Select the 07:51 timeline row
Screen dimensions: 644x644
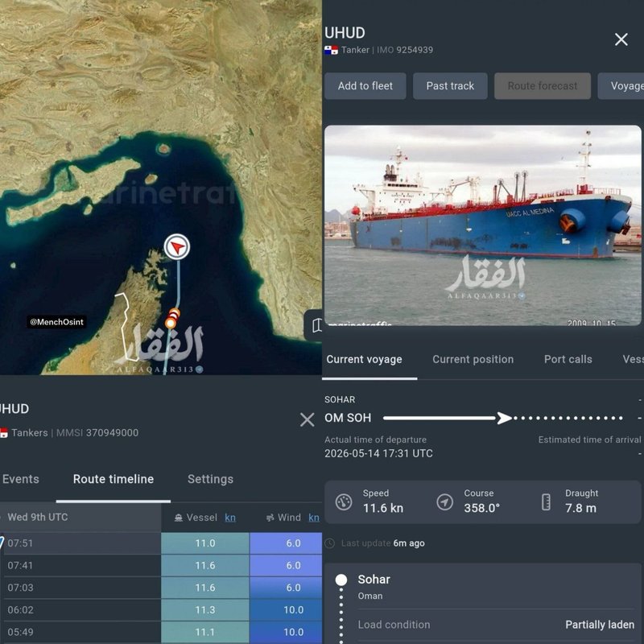coord(161,543)
